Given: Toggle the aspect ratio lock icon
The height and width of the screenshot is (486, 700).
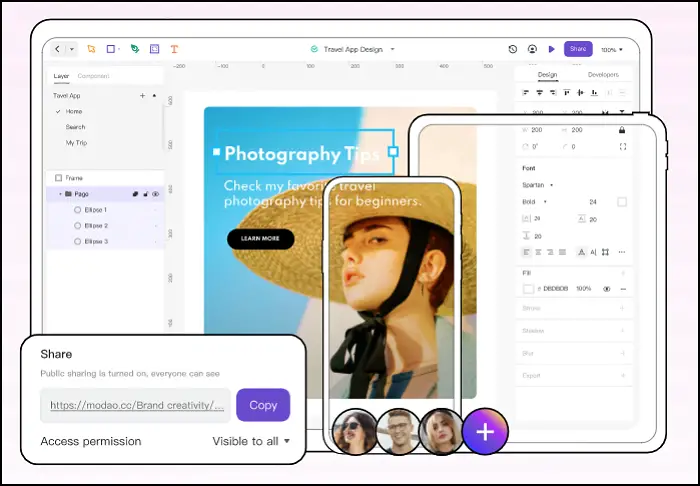Looking at the screenshot, I should [622, 130].
